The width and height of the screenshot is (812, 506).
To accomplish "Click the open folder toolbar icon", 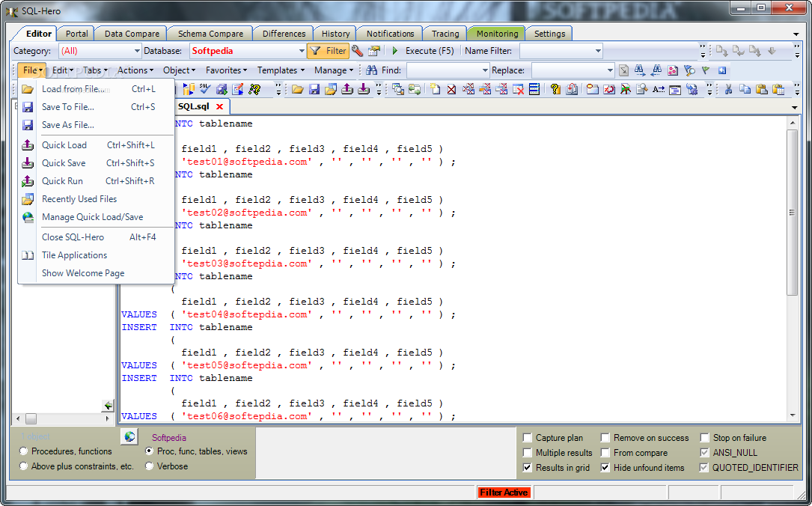I will point(297,89).
